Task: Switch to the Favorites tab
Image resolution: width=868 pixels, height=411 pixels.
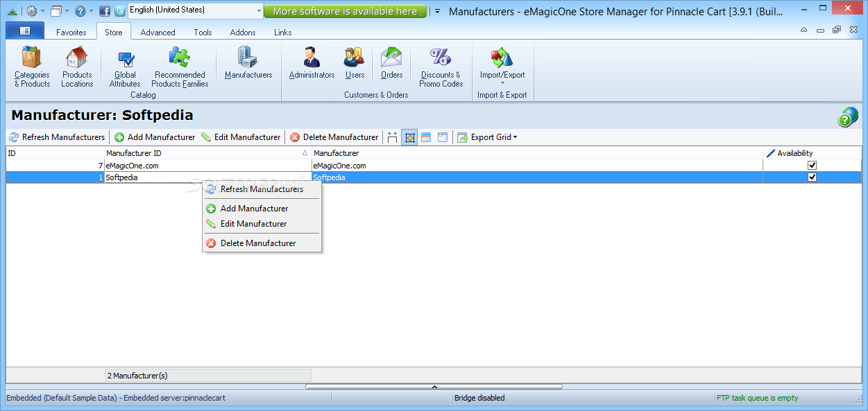Action: click(x=71, y=33)
